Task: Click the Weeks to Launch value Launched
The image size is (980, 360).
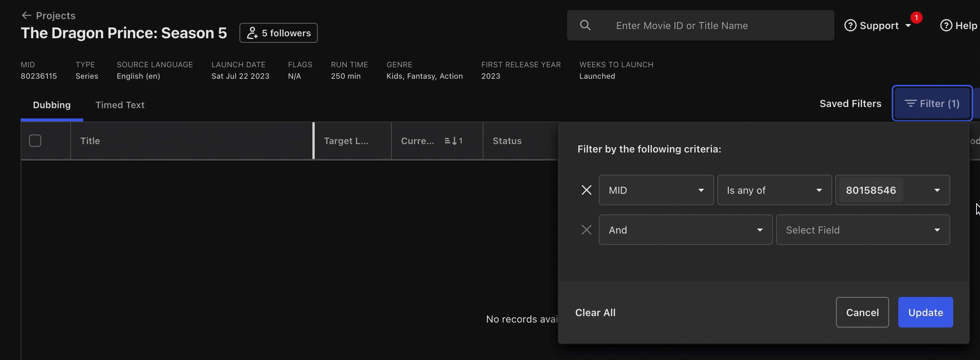Action: coord(597,76)
